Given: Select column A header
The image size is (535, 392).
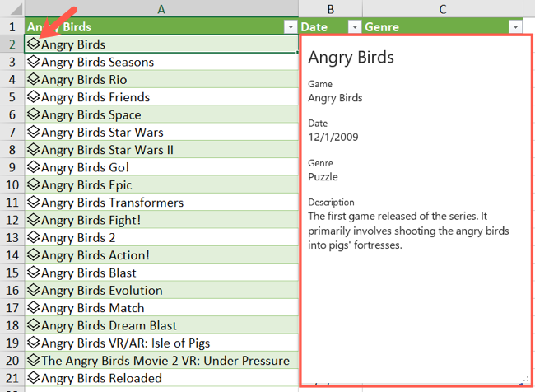Looking at the screenshot, I should coord(161,8).
